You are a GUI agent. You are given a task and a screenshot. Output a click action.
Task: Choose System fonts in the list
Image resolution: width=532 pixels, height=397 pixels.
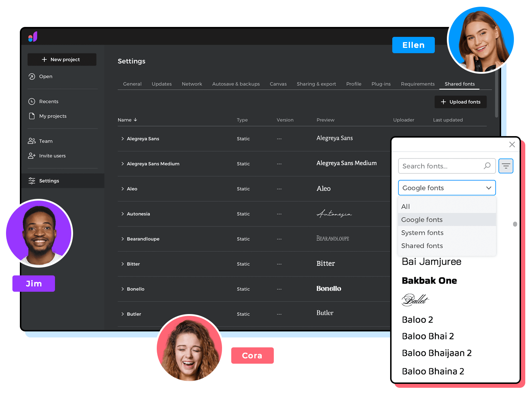tap(447, 233)
